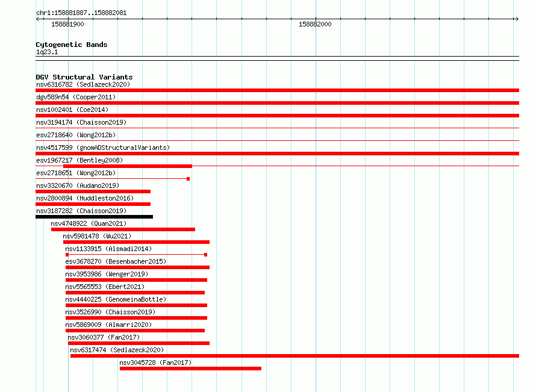This screenshot has width=536, height=392.
Task: Click the chr1:158881887..158882081 region label
Action: (81, 13)
